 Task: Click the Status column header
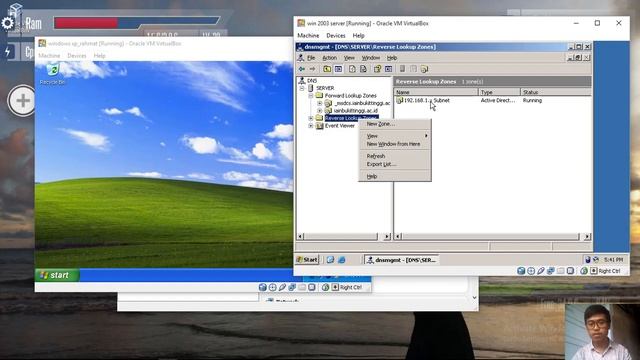[556, 92]
